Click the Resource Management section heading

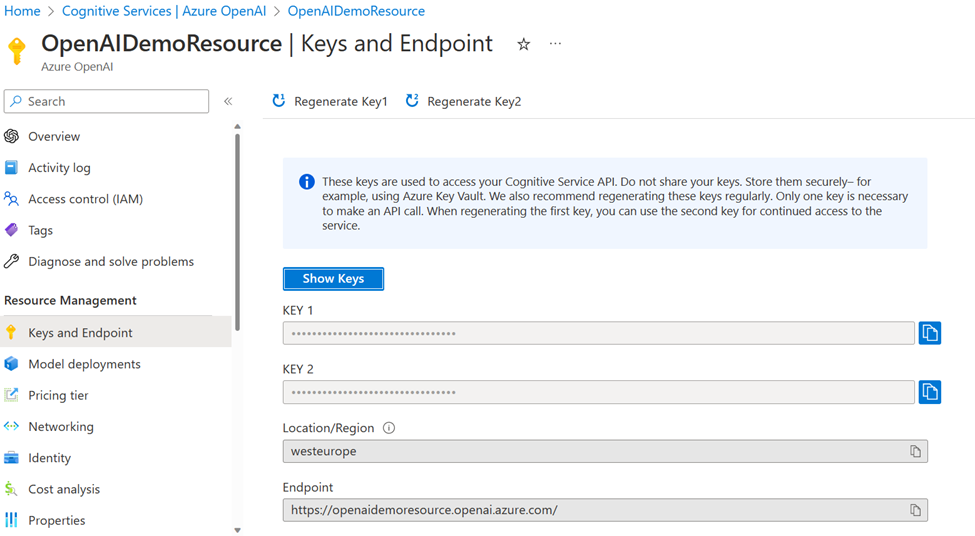[x=70, y=300]
